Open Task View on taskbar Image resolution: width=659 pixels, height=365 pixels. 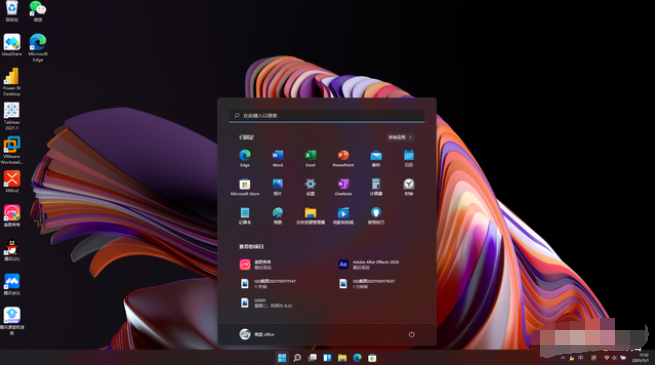(x=312, y=357)
